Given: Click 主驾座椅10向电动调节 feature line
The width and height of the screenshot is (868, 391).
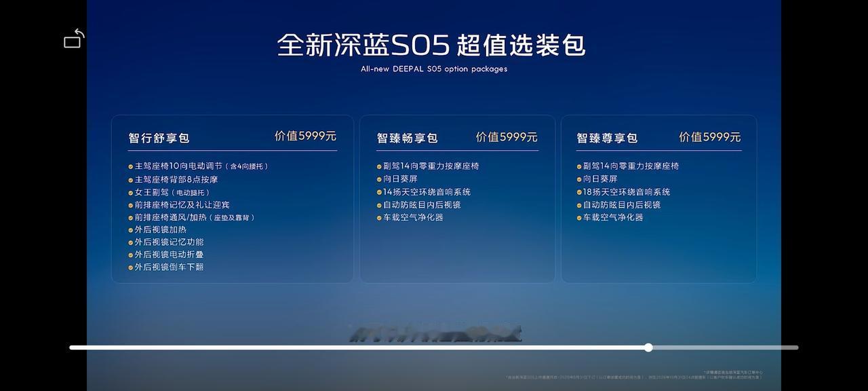Looking at the screenshot, I should [199, 166].
